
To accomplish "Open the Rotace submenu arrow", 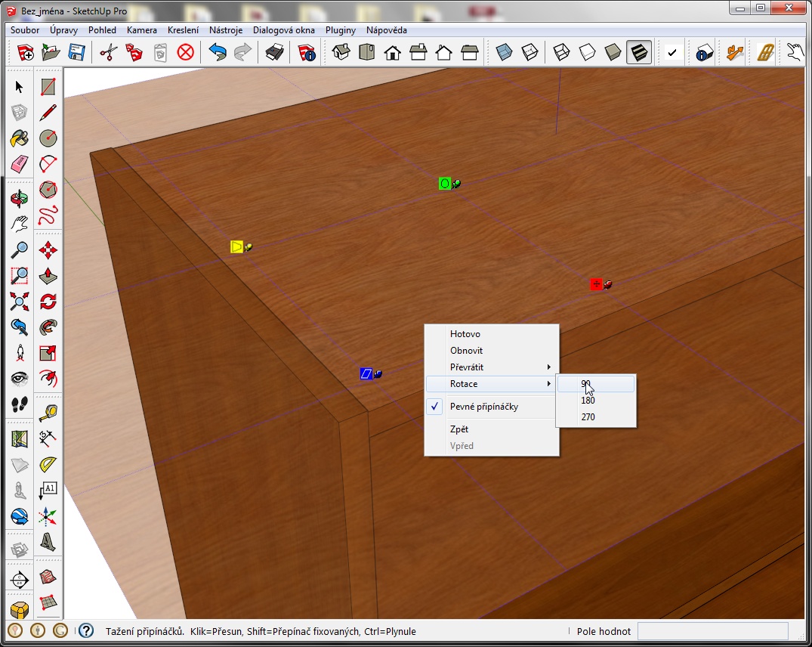I will click(x=548, y=384).
